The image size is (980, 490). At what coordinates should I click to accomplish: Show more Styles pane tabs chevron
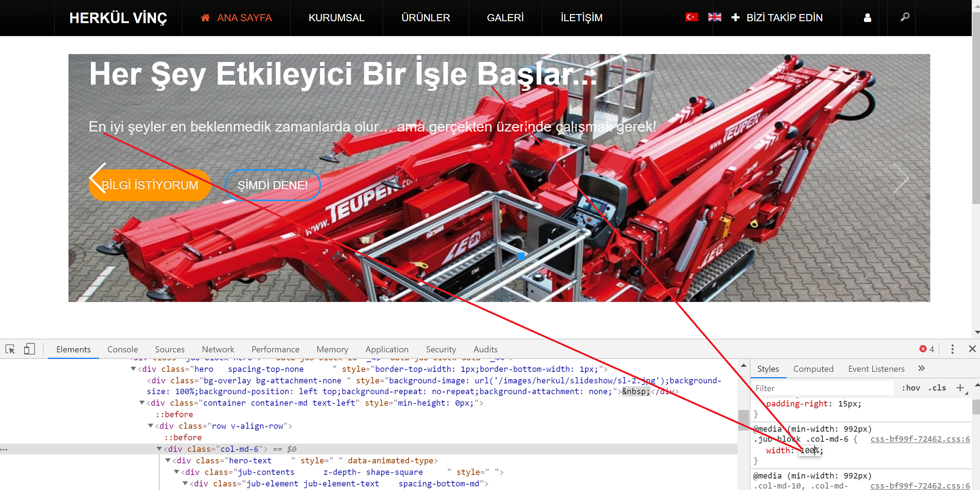tap(921, 368)
